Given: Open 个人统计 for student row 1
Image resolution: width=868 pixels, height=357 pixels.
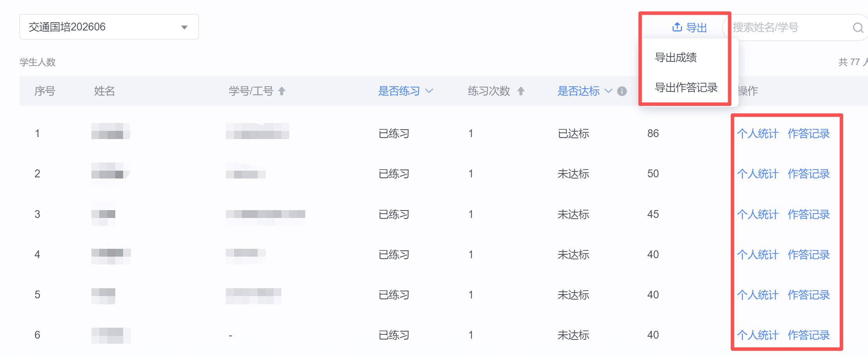Looking at the screenshot, I should 758,134.
